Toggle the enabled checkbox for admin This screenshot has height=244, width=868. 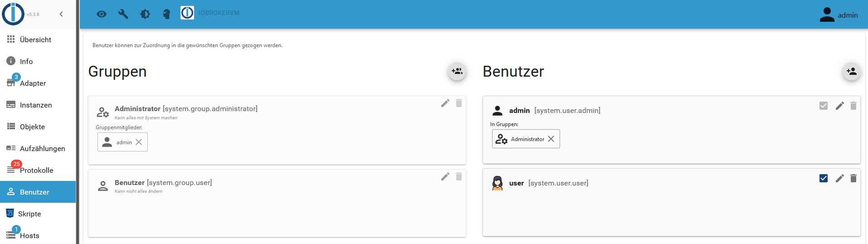(x=824, y=106)
